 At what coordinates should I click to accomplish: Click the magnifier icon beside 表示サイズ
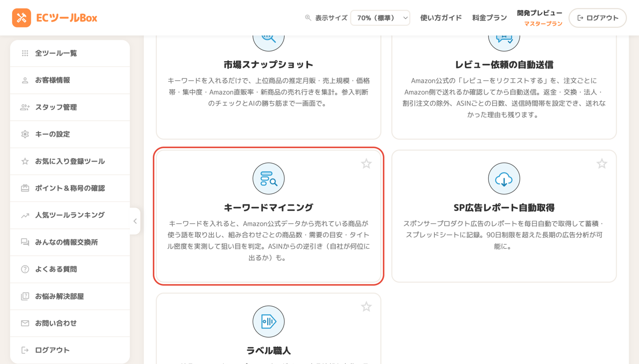coord(308,18)
